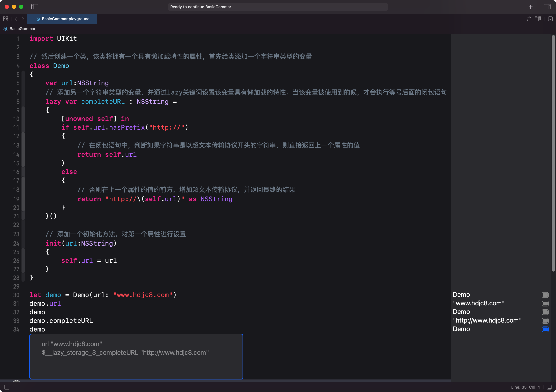Toggle the inspector panel at top right
This screenshot has height=392, width=556.
click(x=547, y=7)
